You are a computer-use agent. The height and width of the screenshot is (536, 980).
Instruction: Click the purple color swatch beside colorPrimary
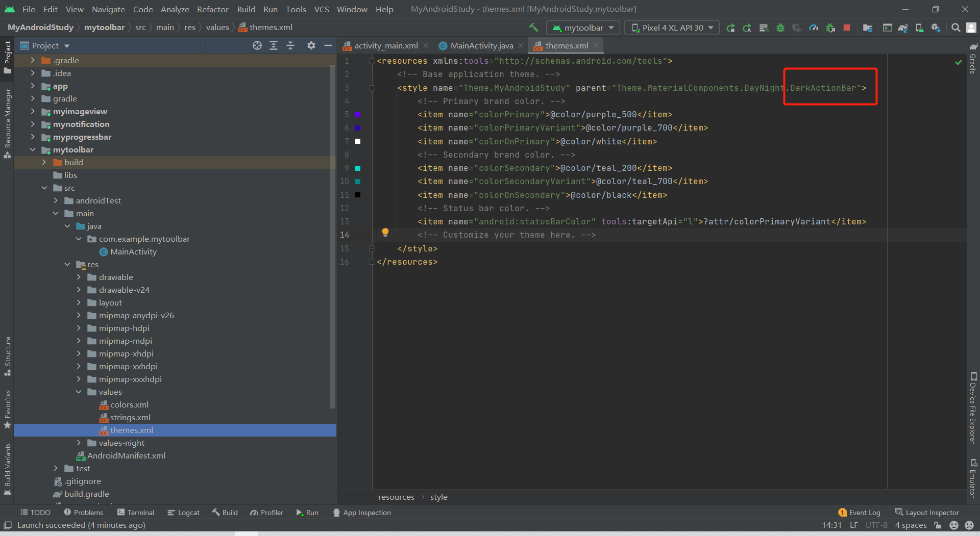(x=359, y=115)
